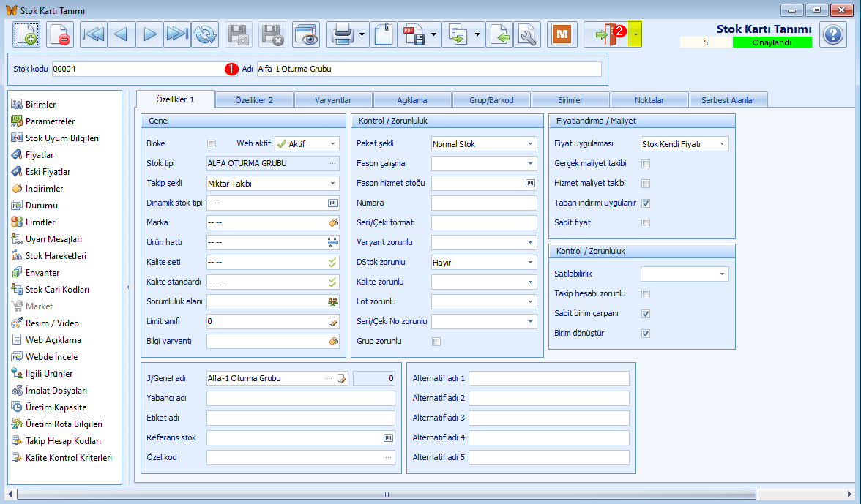Export to PDF and save
The width and height of the screenshot is (861, 504).
tap(414, 34)
